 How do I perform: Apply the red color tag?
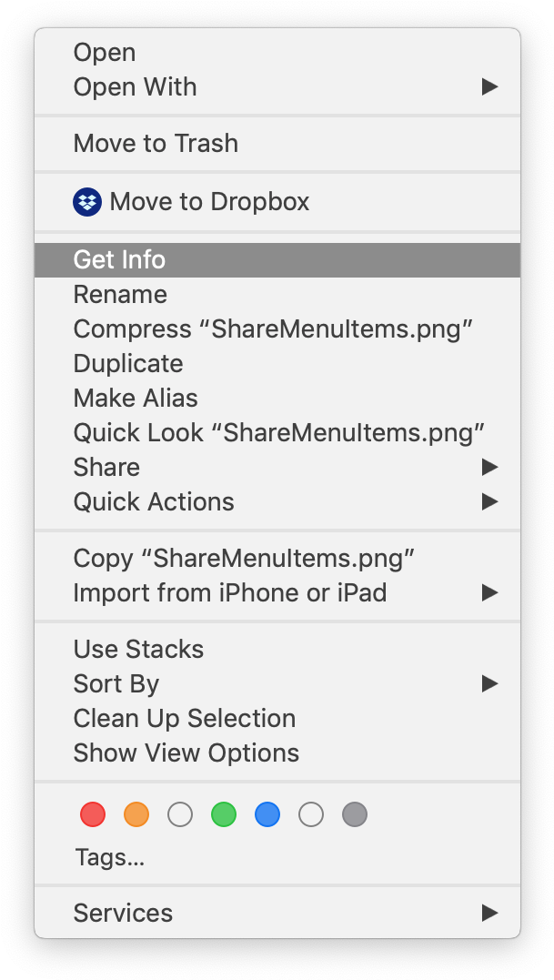[x=93, y=814]
